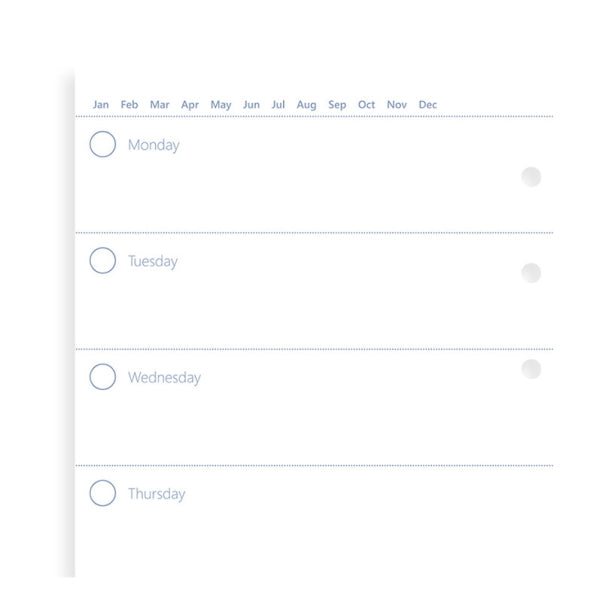The height and width of the screenshot is (600, 600).
Task: Mark the Tuesday date circle
Action: [x=103, y=261]
